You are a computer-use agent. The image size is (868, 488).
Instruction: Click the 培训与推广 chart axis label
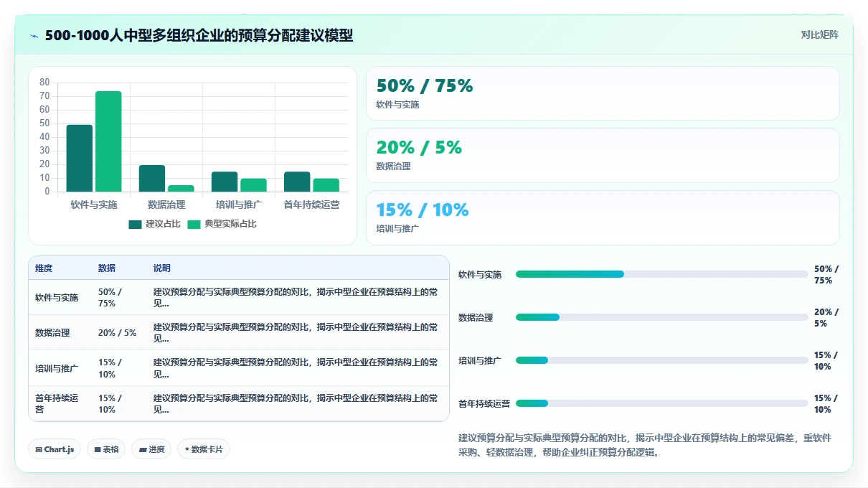click(239, 205)
